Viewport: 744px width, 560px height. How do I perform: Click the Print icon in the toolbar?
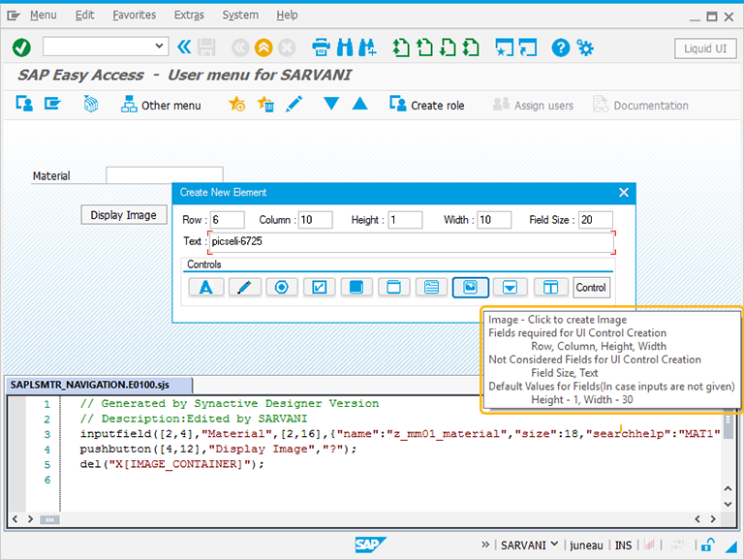pyautogui.click(x=322, y=47)
